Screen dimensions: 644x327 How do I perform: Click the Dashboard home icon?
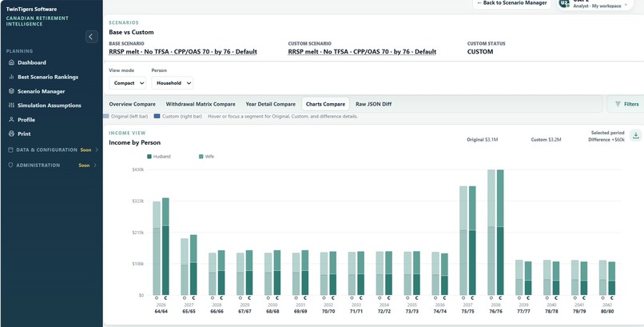click(x=11, y=62)
